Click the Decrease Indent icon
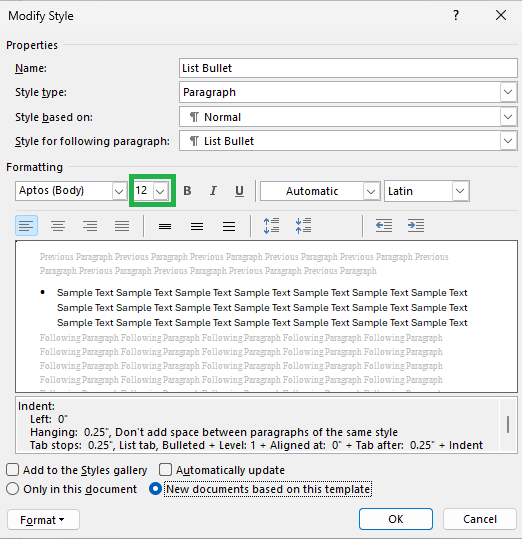The image size is (522, 539). pos(384,226)
